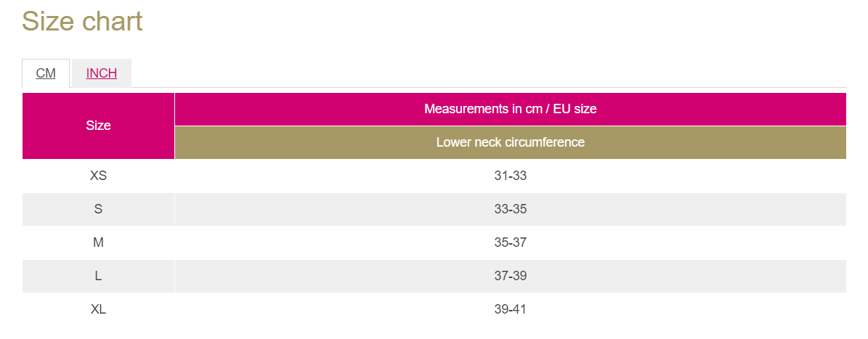This screenshot has height=339, width=868.
Task: Select the L size cell
Action: 98,276
